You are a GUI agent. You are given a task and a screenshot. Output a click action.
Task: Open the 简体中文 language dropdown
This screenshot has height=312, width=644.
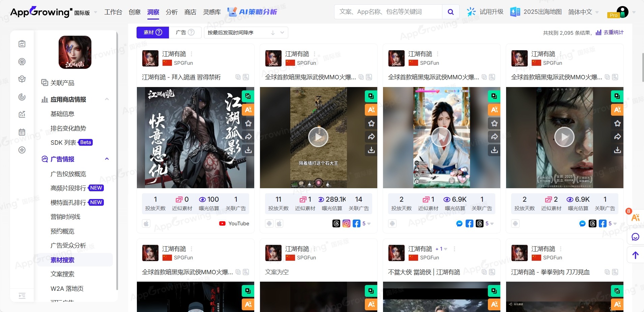[x=583, y=12]
